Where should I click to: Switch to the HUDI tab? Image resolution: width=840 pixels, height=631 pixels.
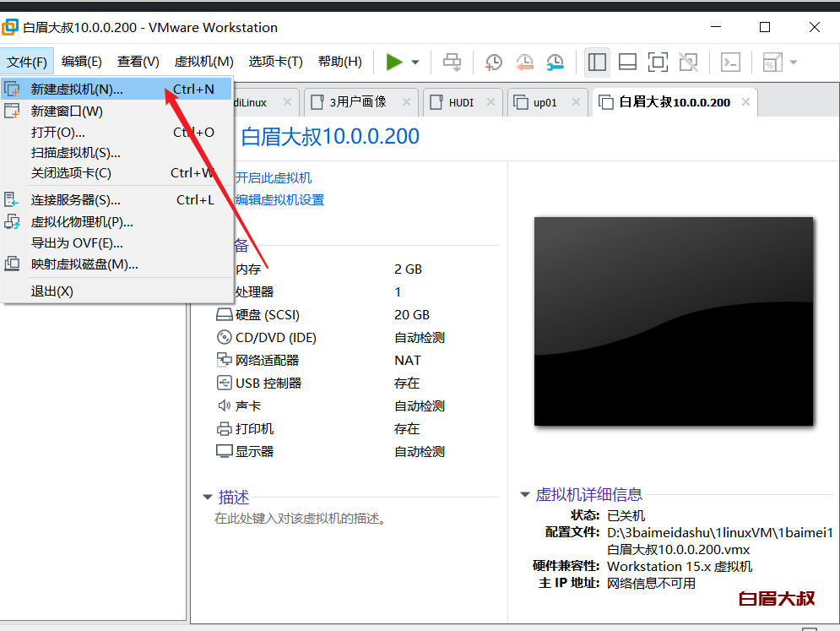[461, 102]
